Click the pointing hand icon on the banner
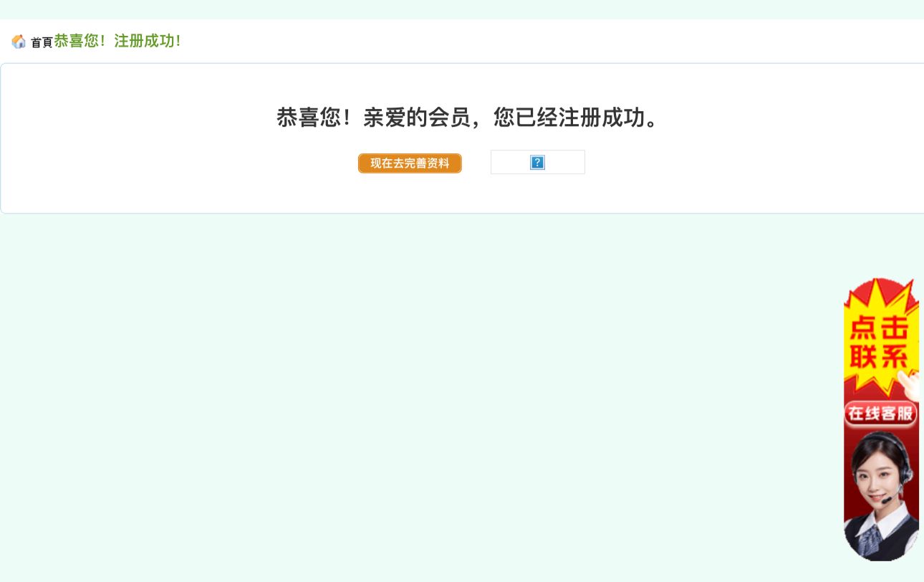This screenshot has width=924, height=582. click(x=910, y=386)
